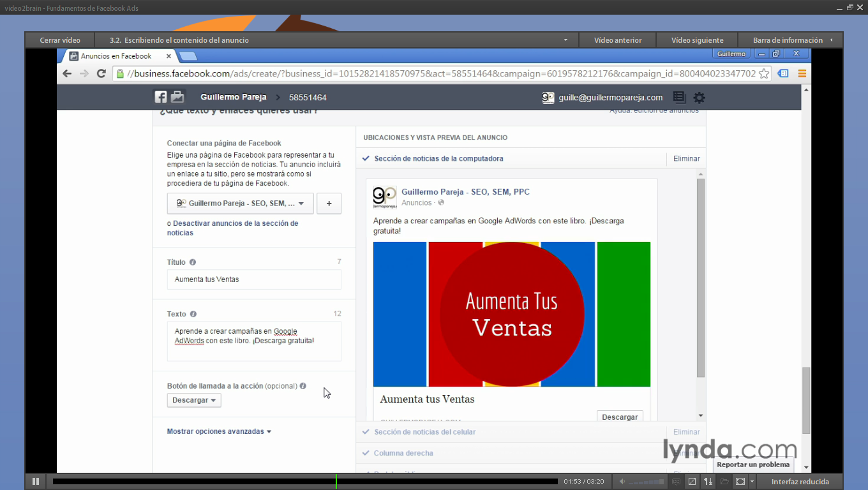
Task: Click Eliminar for Sección de noticias del celular
Action: click(687, 432)
